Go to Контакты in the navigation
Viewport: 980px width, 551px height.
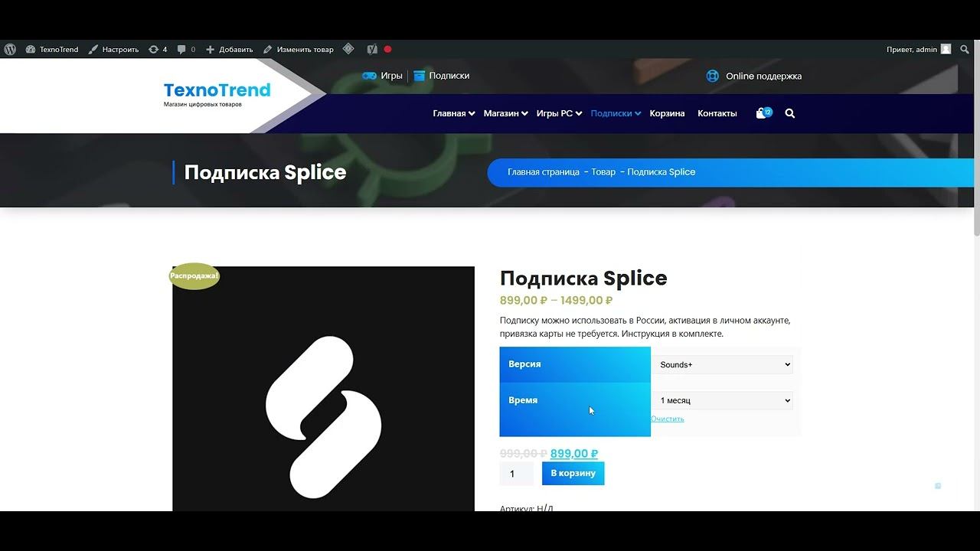click(717, 113)
